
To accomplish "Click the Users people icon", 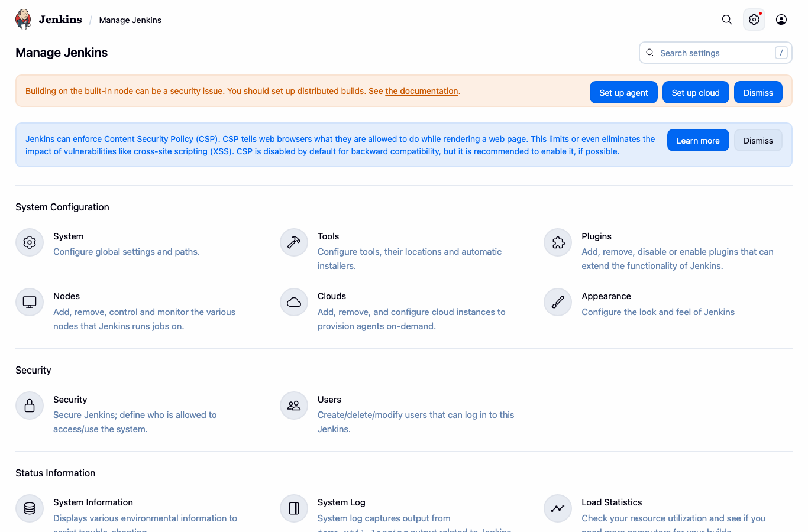I will coord(294,406).
